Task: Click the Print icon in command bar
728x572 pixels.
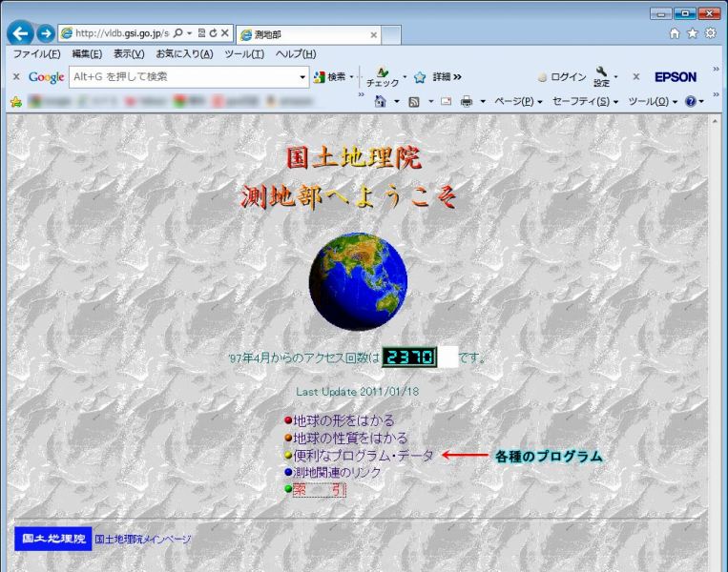Action: pyautogui.click(x=467, y=101)
